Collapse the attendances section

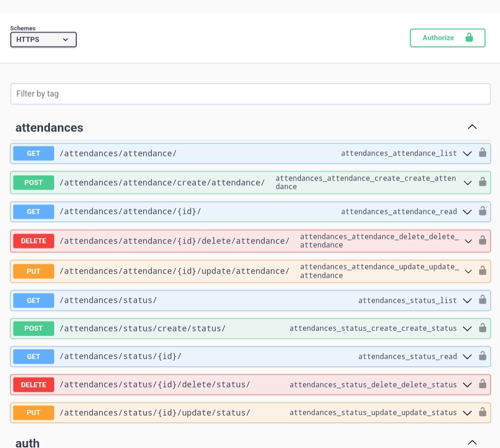pos(472,127)
